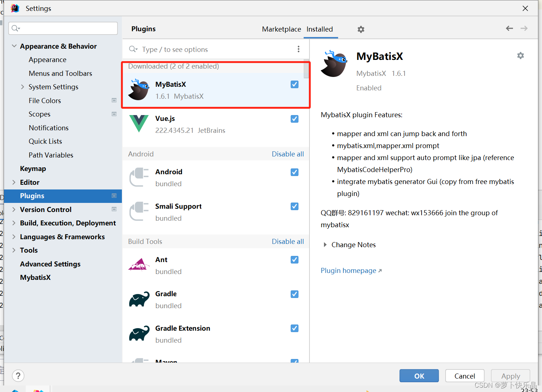Viewport: 542px width, 392px height.
Task: Click the Ant plugin icon
Action: click(139, 265)
